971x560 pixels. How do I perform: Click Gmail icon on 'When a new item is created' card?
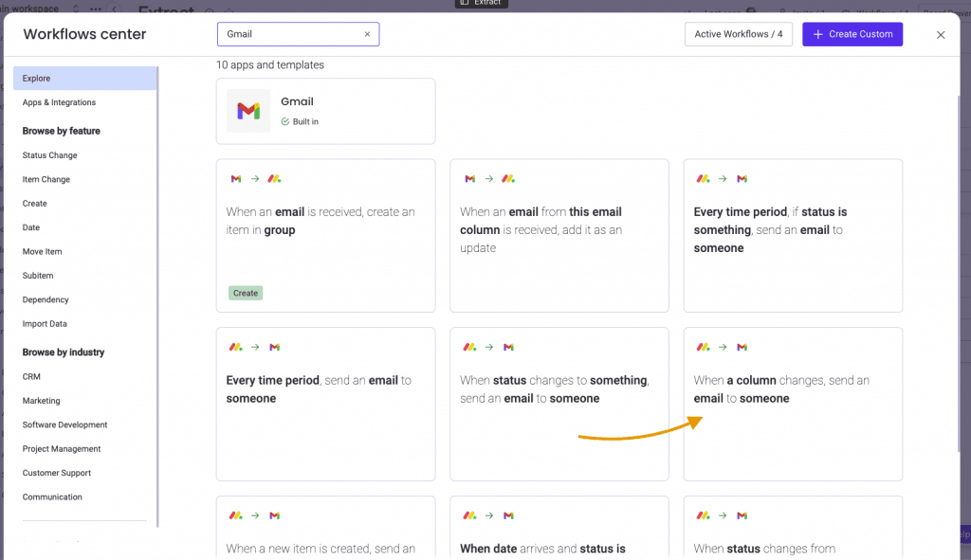tap(274, 515)
